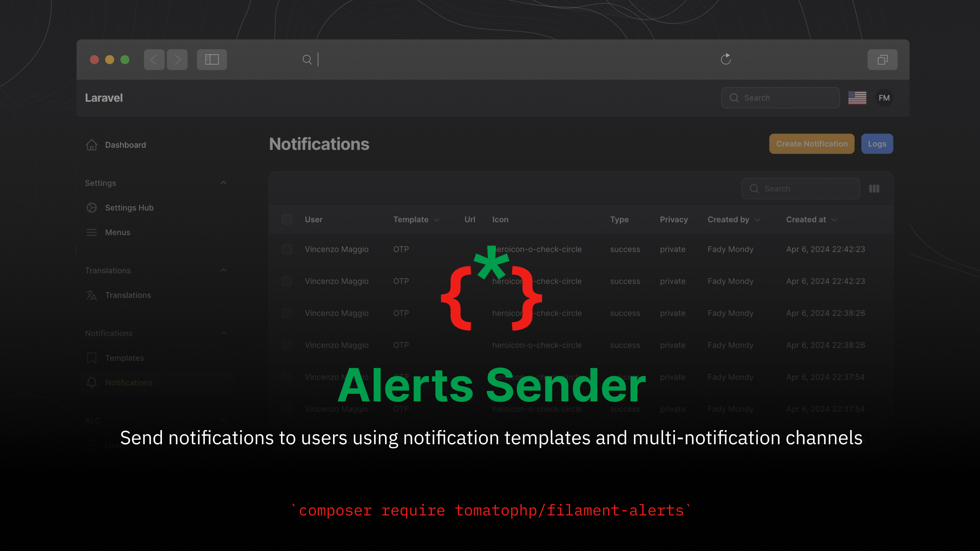980x551 pixels.
Task: Collapse the Notifications section in sidebar
Action: pyautogui.click(x=224, y=333)
